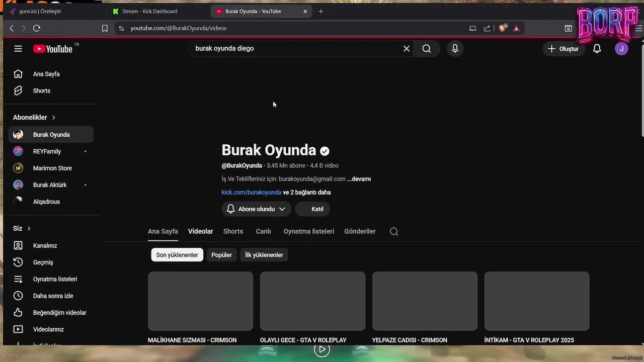The image size is (644, 362).
Task: Open Alqadrous subscription in sidebar
Action: (x=51, y=202)
